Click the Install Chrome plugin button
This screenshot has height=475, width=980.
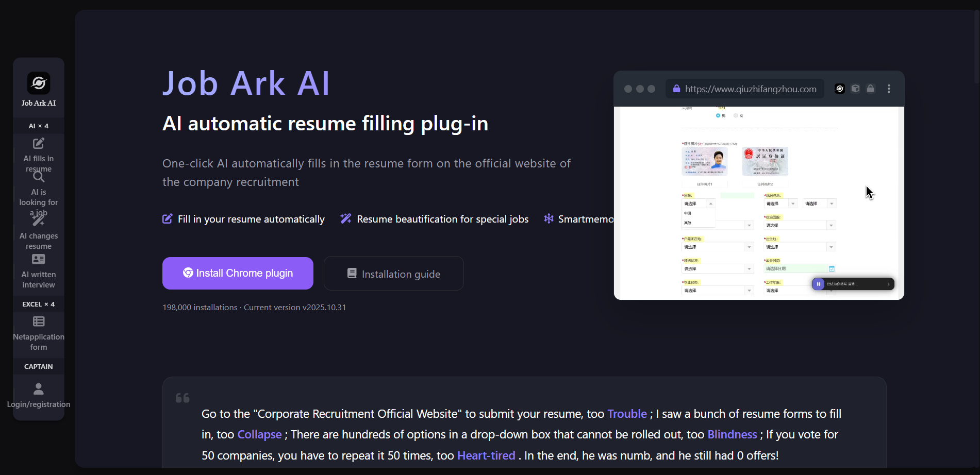238,273
